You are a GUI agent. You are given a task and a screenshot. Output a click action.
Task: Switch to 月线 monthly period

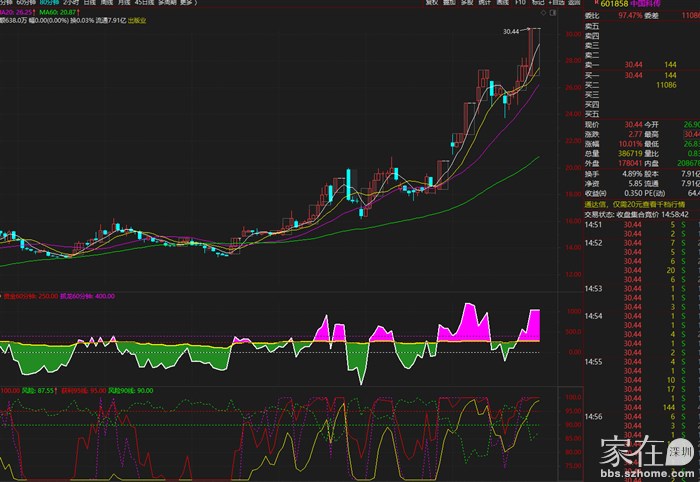click(x=124, y=4)
